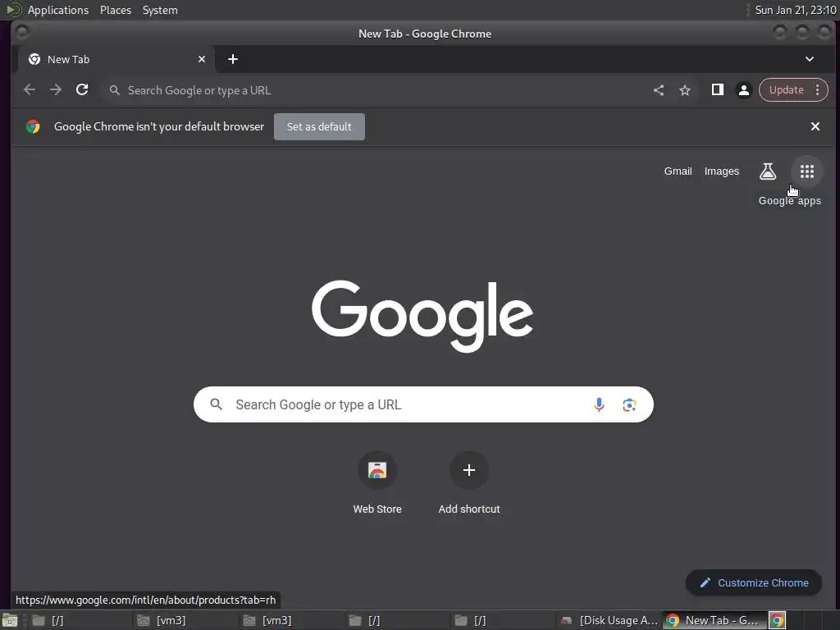Screen dimensions: 840x630
Task: Search by image with Google Lens icon
Action: pyautogui.click(x=629, y=404)
